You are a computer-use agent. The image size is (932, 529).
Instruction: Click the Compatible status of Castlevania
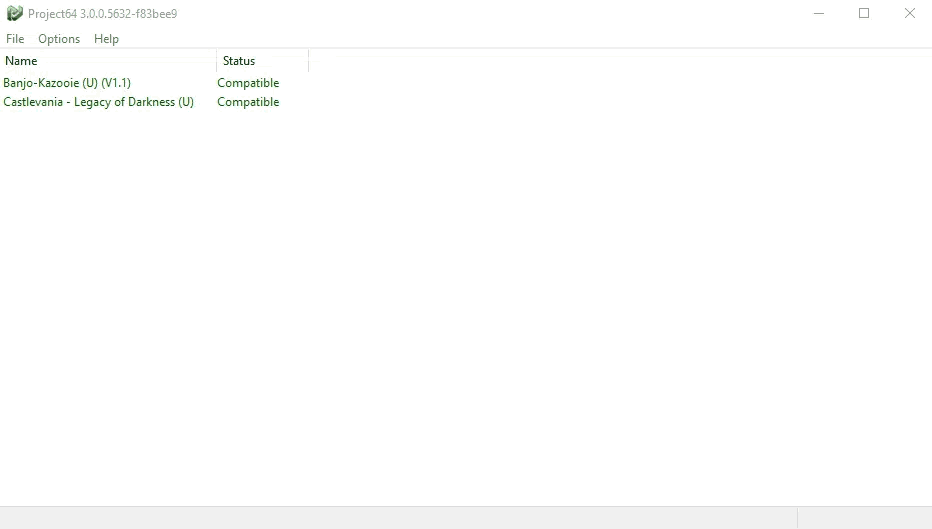[x=248, y=102]
